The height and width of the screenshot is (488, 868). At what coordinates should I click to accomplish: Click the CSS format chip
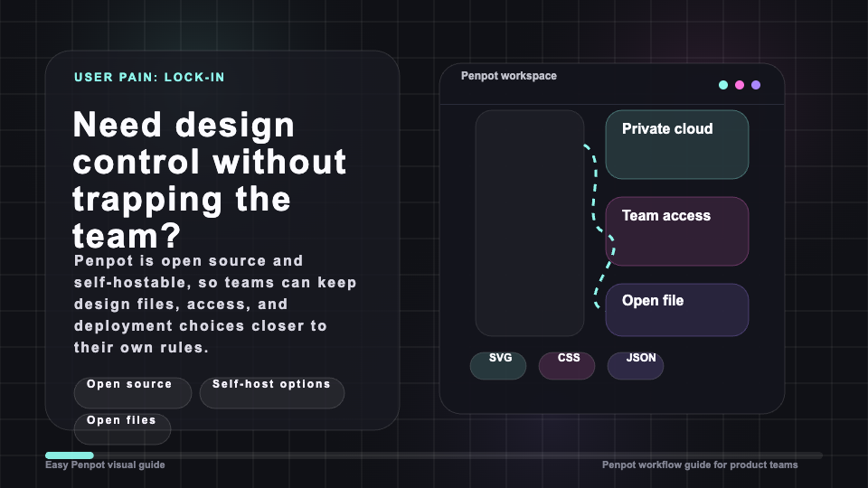point(567,366)
